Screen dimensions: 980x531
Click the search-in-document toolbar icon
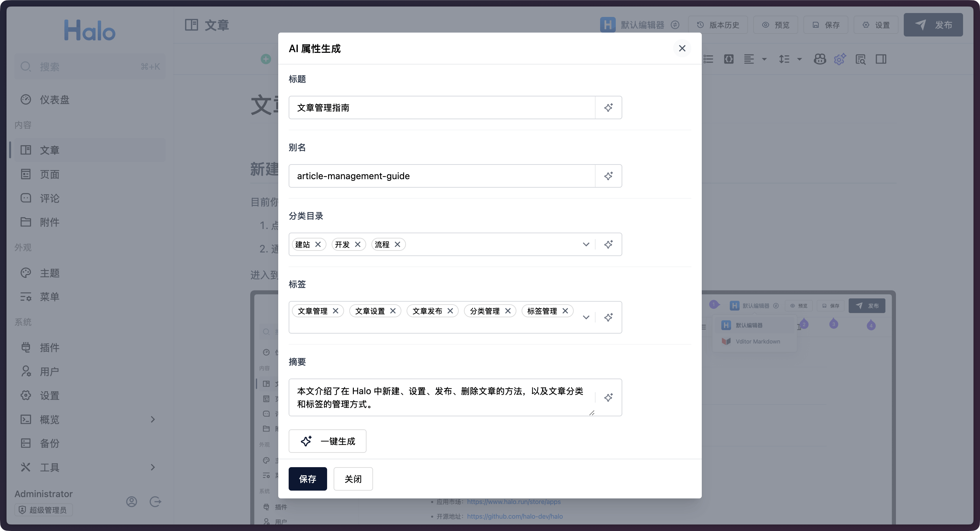tap(860, 59)
